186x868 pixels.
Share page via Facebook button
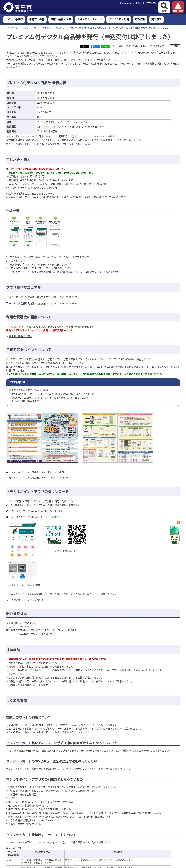click(95, 46)
